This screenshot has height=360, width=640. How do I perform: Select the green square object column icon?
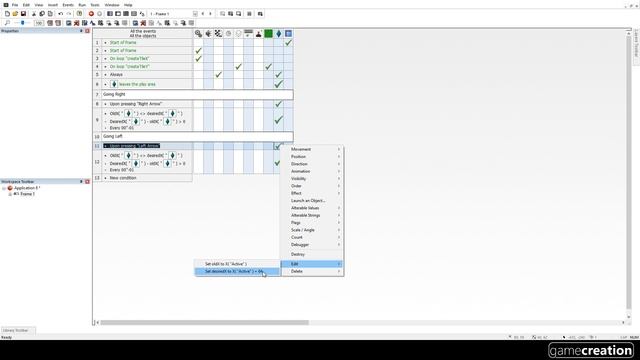(x=269, y=33)
